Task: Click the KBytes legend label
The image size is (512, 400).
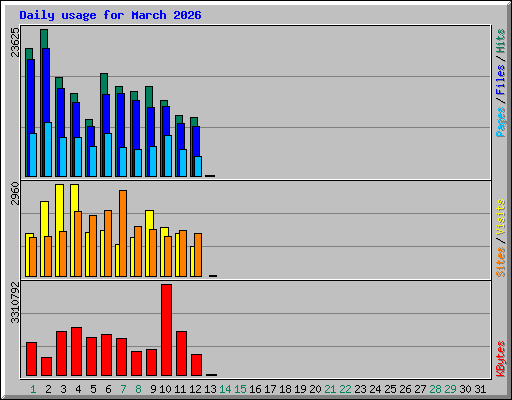Action: point(501,359)
